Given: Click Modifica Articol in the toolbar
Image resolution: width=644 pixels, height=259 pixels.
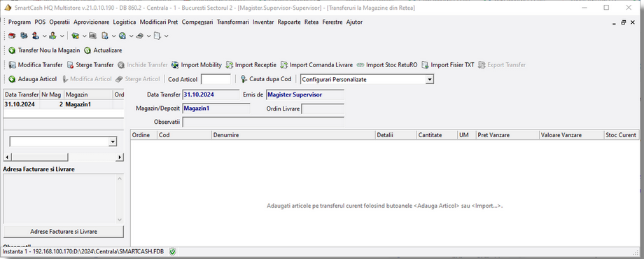Looking at the screenshot, I should click(x=87, y=79).
